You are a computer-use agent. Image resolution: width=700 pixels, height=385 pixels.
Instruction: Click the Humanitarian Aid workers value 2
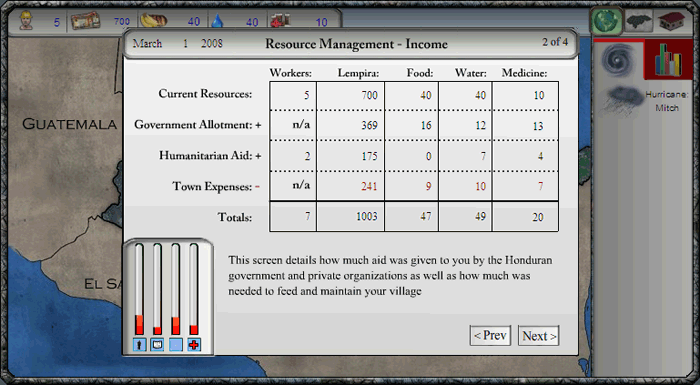[x=307, y=156]
